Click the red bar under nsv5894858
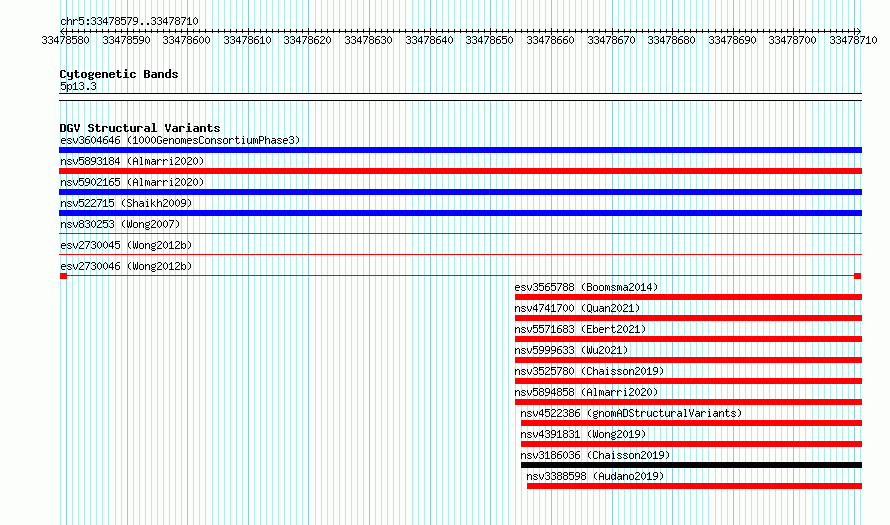 coord(689,402)
